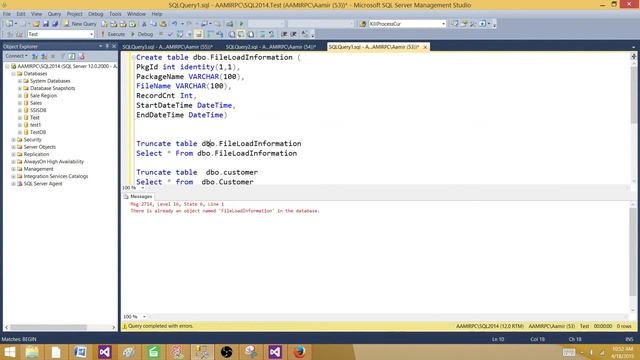Click the Debug button
Screen dimensions: 640x360
(142, 34)
